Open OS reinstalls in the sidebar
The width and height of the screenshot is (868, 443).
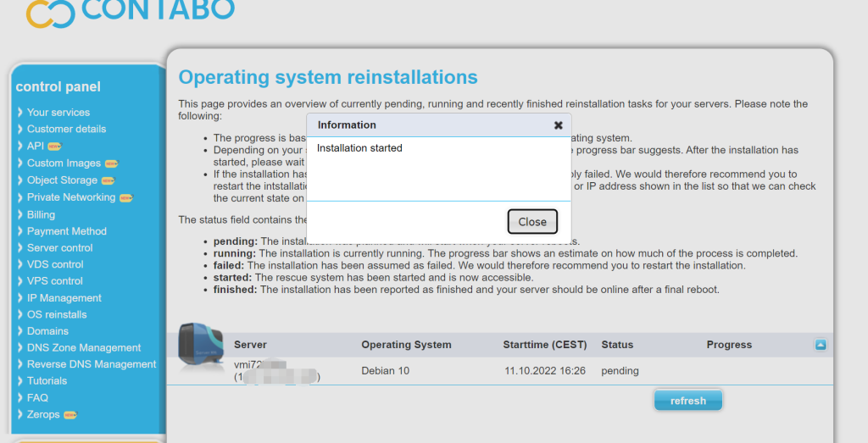(x=57, y=315)
